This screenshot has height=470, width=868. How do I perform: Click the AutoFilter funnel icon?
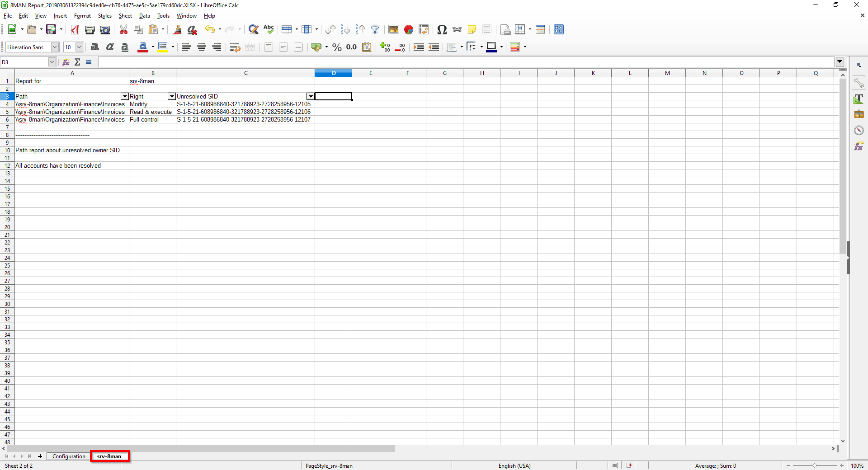[x=375, y=30]
